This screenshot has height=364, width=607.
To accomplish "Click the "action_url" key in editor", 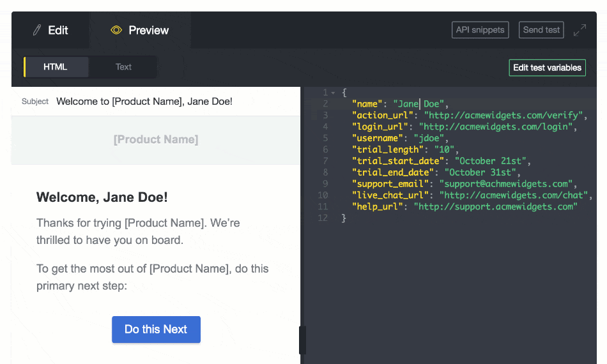I will [383, 116].
